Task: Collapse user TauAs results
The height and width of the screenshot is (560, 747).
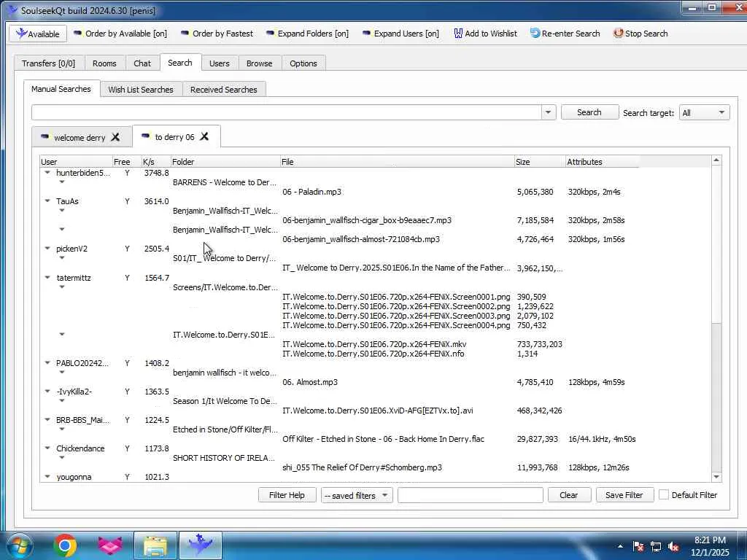Action: point(47,201)
